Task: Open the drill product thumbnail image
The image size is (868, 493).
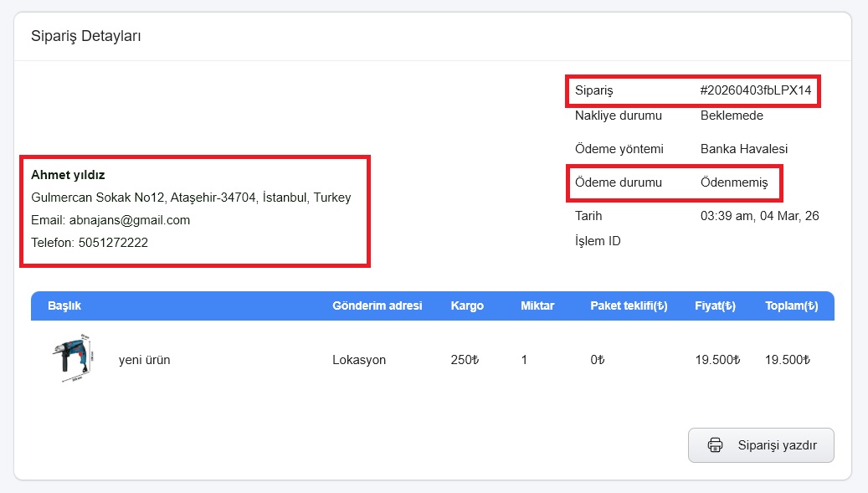Action: (x=73, y=359)
